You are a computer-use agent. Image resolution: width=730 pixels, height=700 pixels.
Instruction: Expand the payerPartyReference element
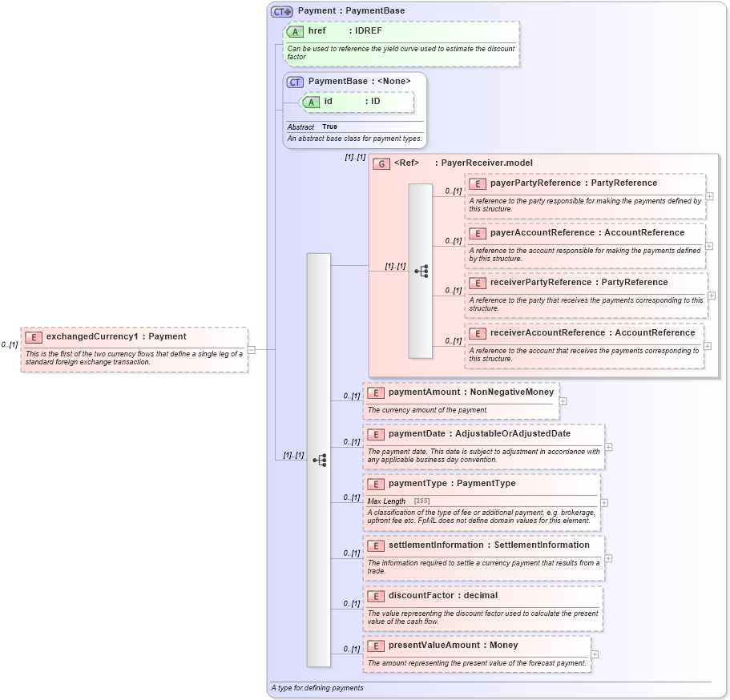pos(709,196)
